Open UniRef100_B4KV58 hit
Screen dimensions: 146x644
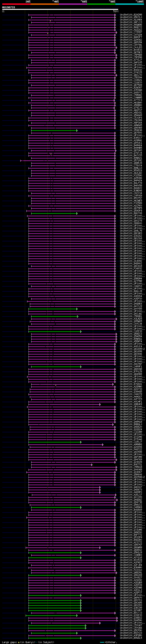(x=131, y=186)
